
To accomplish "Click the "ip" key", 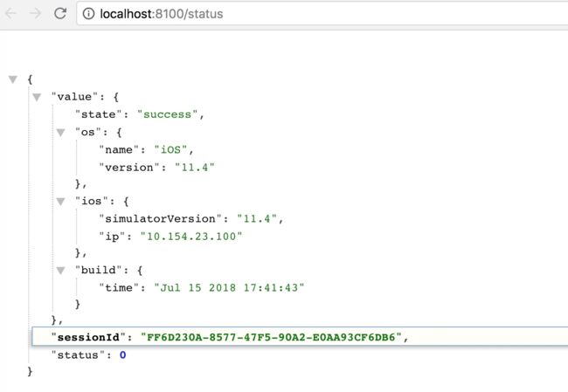I will (112, 237).
